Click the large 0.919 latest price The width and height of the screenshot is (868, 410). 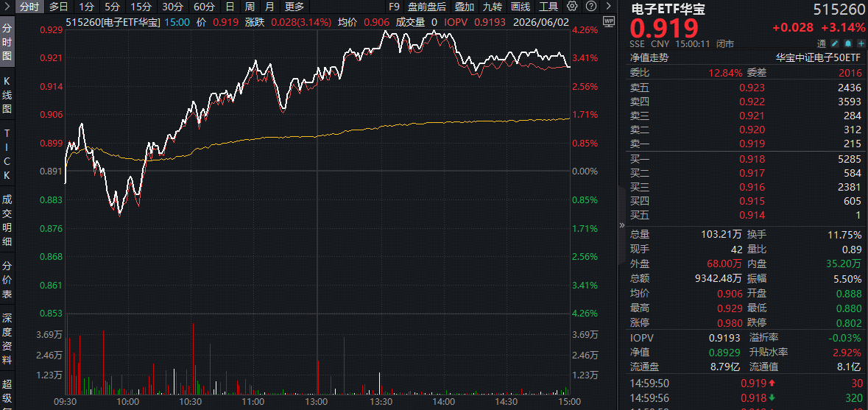(664, 29)
